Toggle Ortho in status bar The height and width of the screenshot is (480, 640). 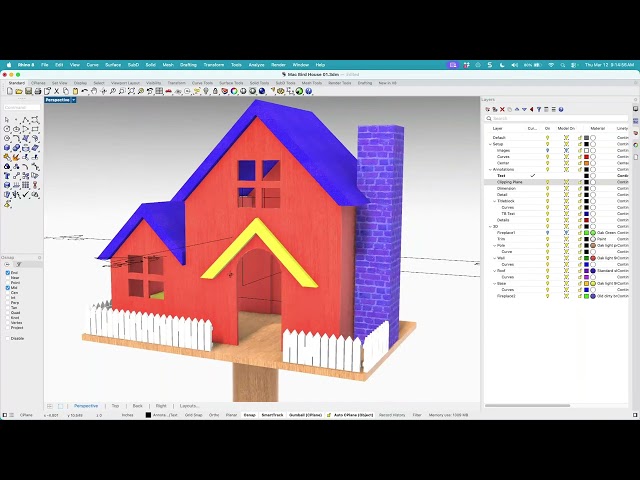214,415
